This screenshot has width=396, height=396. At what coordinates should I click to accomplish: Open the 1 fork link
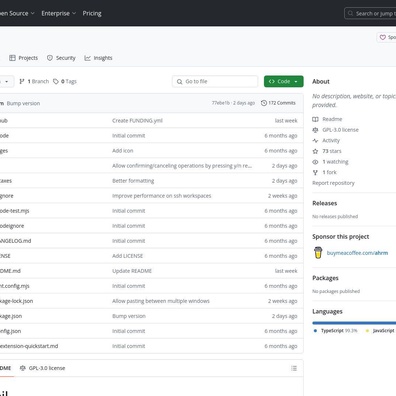tap(330, 172)
